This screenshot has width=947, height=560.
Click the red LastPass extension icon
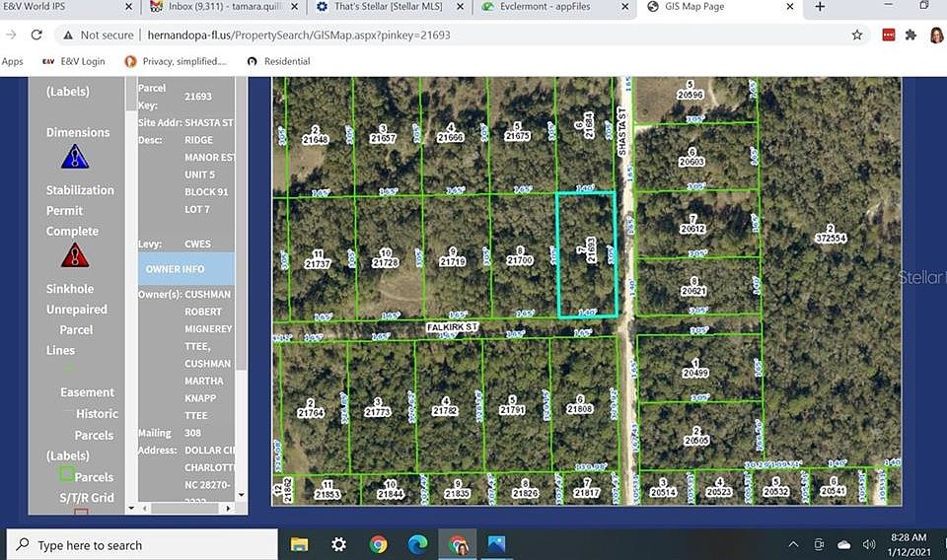pos(889,35)
